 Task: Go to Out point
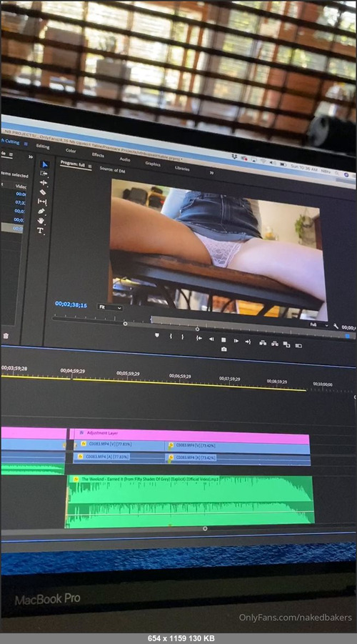pyautogui.click(x=248, y=342)
